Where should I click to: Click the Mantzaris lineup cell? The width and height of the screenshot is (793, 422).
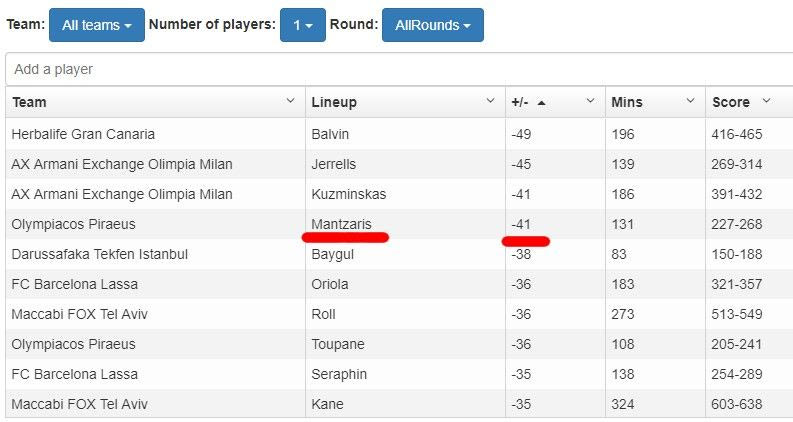341,224
